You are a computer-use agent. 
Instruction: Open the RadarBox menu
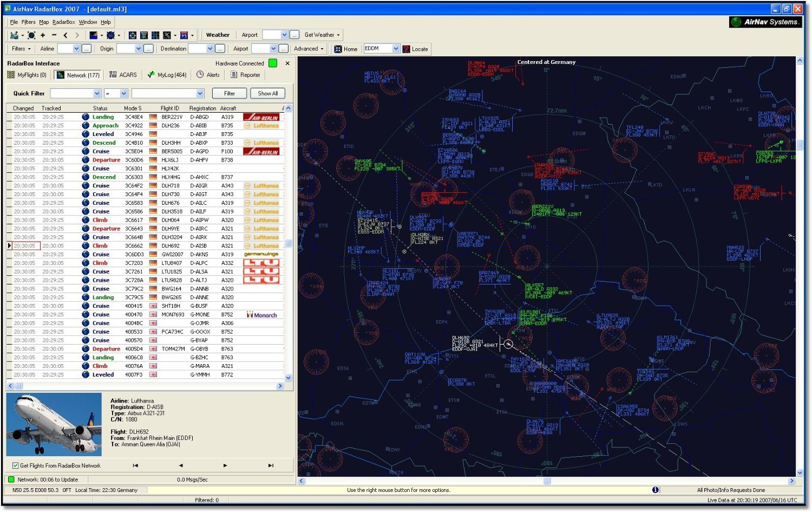pos(63,22)
